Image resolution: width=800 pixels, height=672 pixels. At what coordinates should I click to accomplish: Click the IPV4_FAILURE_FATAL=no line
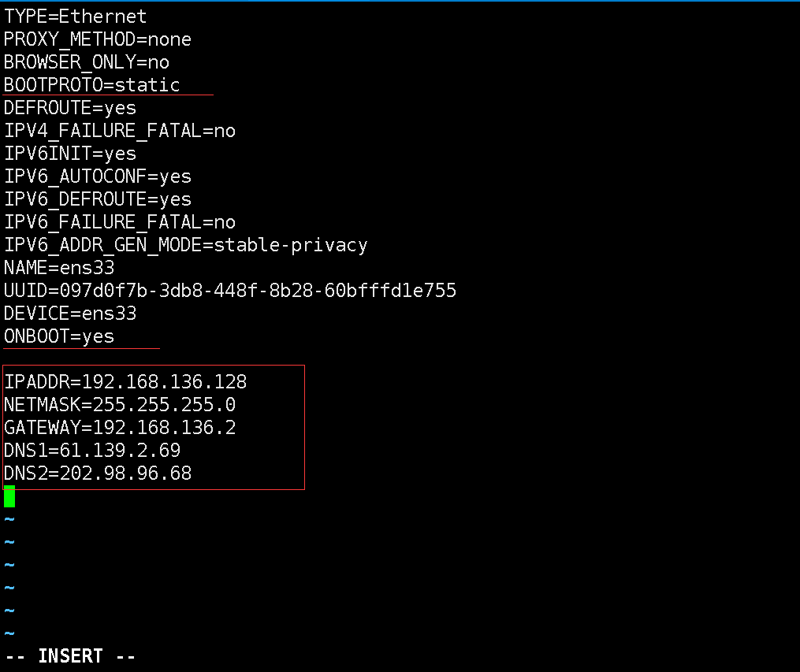point(119,131)
